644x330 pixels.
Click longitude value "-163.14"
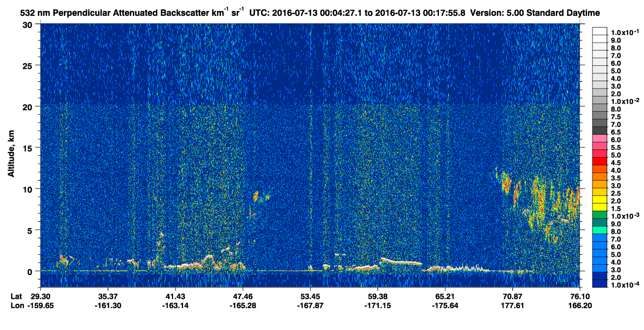[175, 305]
